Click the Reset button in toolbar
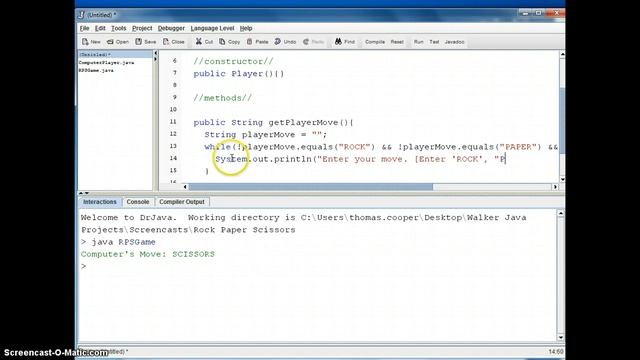This screenshot has height=360, width=640. (397, 42)
